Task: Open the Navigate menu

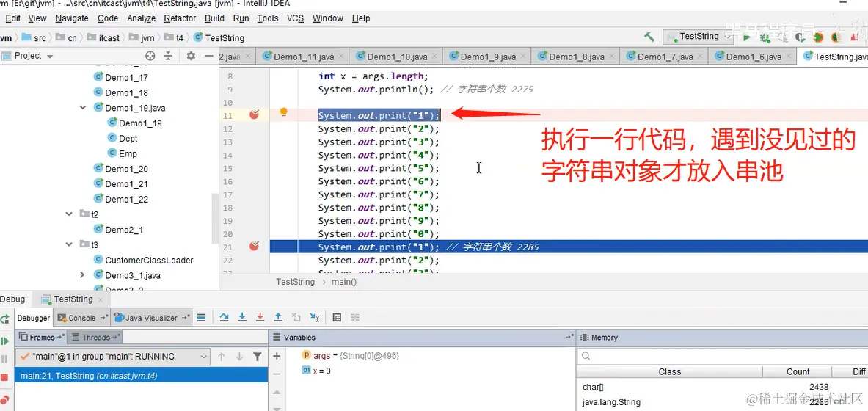Action: pos(71,18)
